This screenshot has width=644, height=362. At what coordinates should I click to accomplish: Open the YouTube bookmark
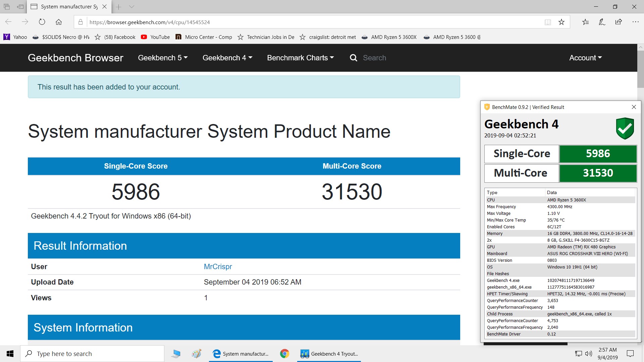155,37
